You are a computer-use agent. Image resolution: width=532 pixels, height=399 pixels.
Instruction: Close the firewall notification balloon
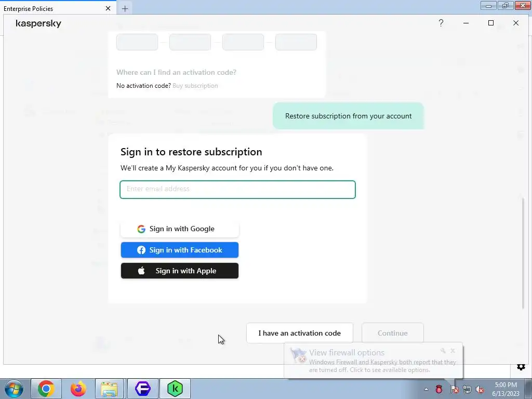click(x=453, y=351)
